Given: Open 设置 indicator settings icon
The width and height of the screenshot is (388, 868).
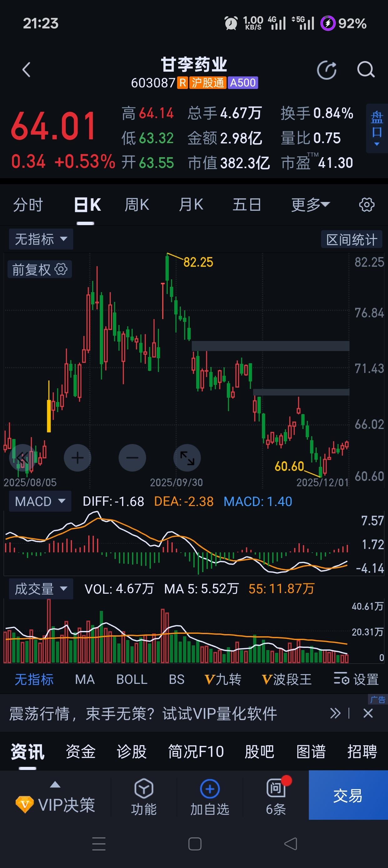Looking at the screenshot, I should point(356,679).
